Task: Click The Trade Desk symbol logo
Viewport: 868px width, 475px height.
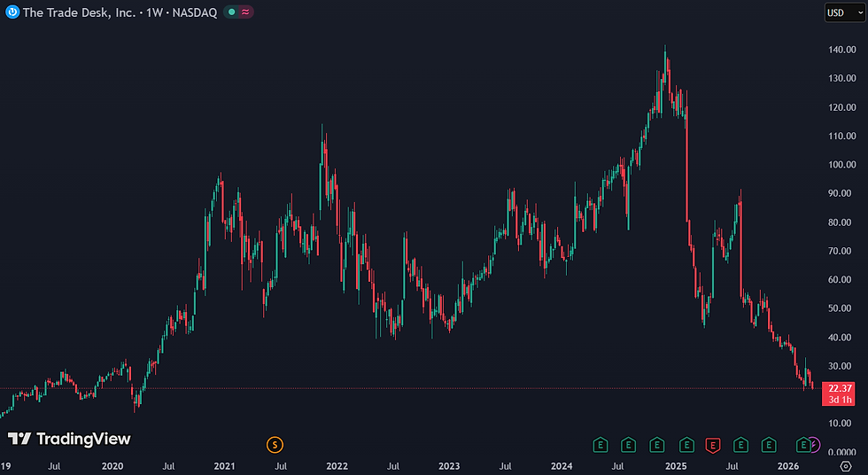Action: click(12, 12)
